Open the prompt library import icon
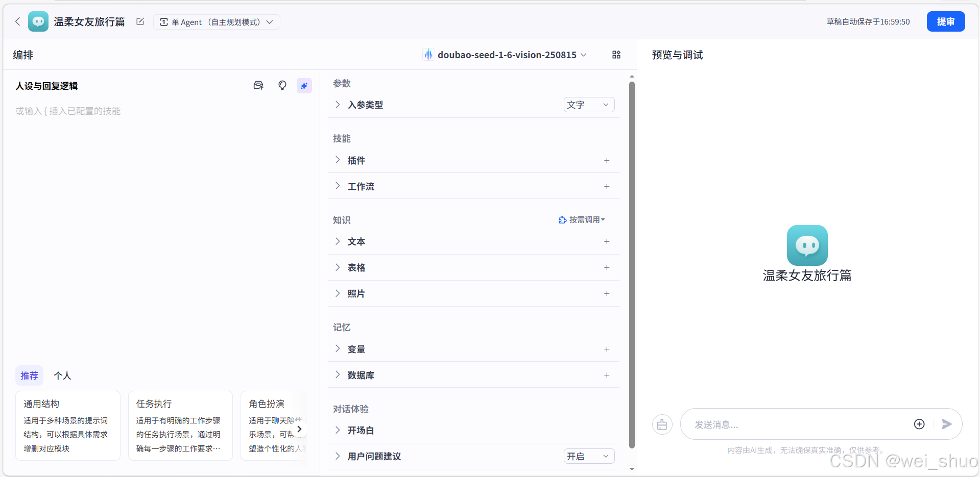 coord(258,85)
